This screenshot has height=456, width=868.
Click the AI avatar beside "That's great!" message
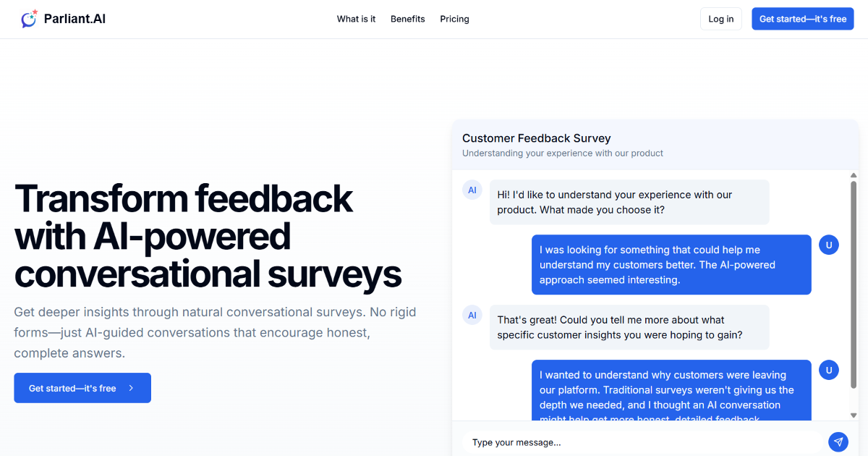click(472, 315)
